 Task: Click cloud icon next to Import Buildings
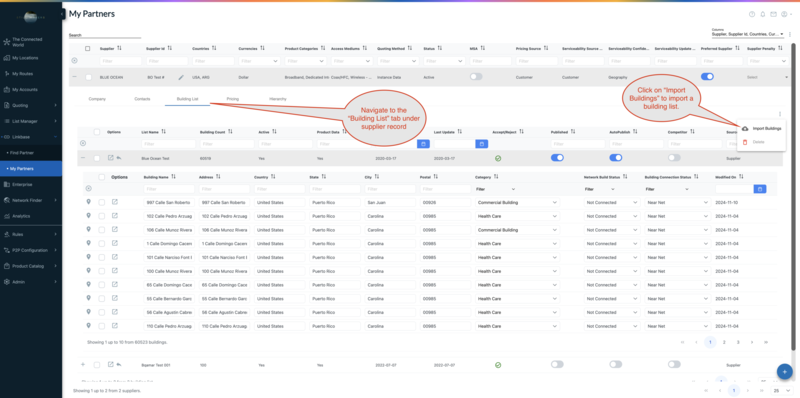point(745,129)
